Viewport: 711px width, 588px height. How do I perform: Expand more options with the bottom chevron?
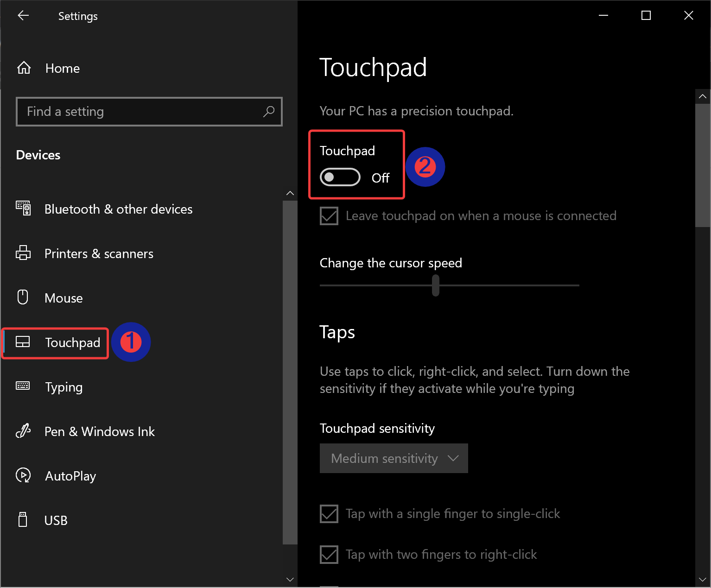coord(703,580)
